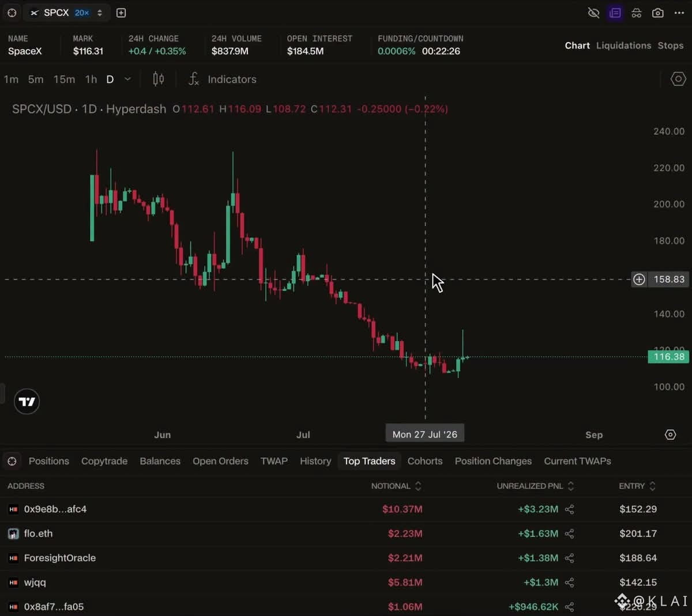This screenshot has height=616, width=692.
Task: Switch to the Liquidations view
Action: (623, 46)
